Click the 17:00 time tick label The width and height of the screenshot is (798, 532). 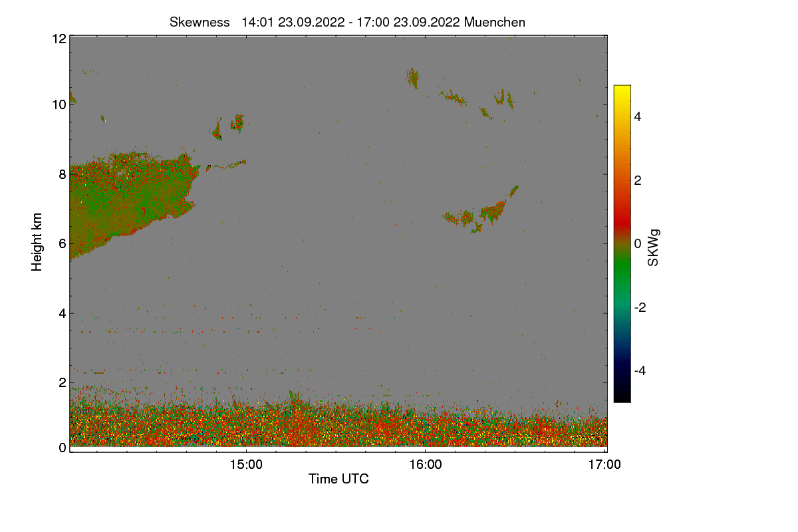(x=604, y=465)
